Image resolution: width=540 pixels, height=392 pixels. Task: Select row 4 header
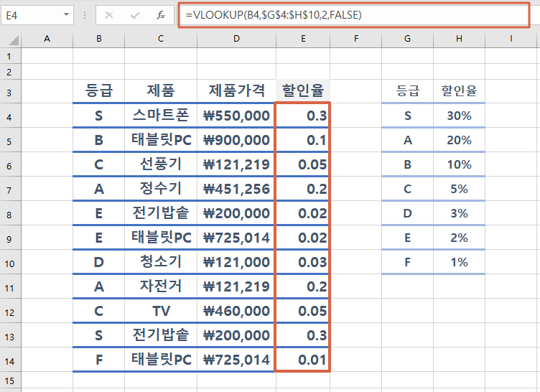pos(10,117)
